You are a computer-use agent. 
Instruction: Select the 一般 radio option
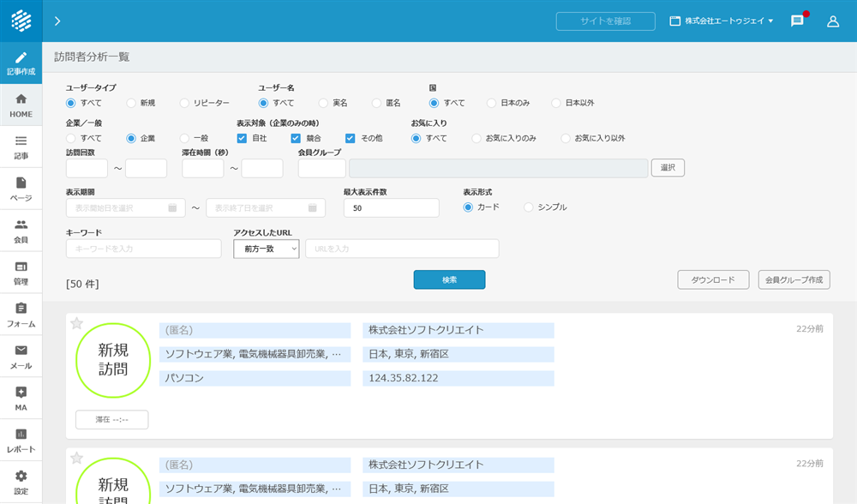coord(184,138)
